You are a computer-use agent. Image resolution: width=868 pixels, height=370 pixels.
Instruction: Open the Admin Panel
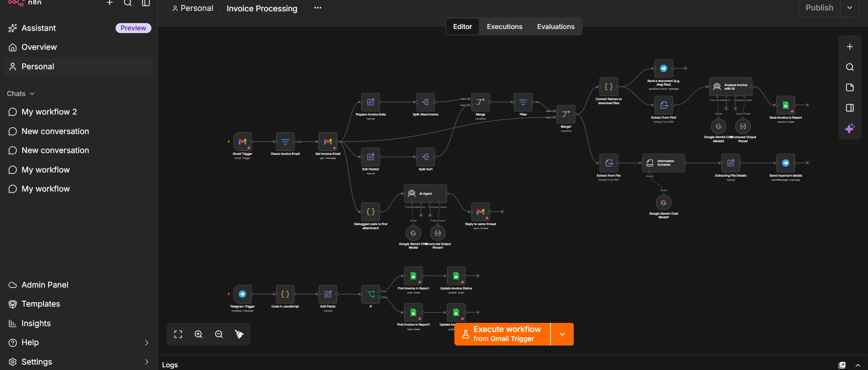[79, 285]
